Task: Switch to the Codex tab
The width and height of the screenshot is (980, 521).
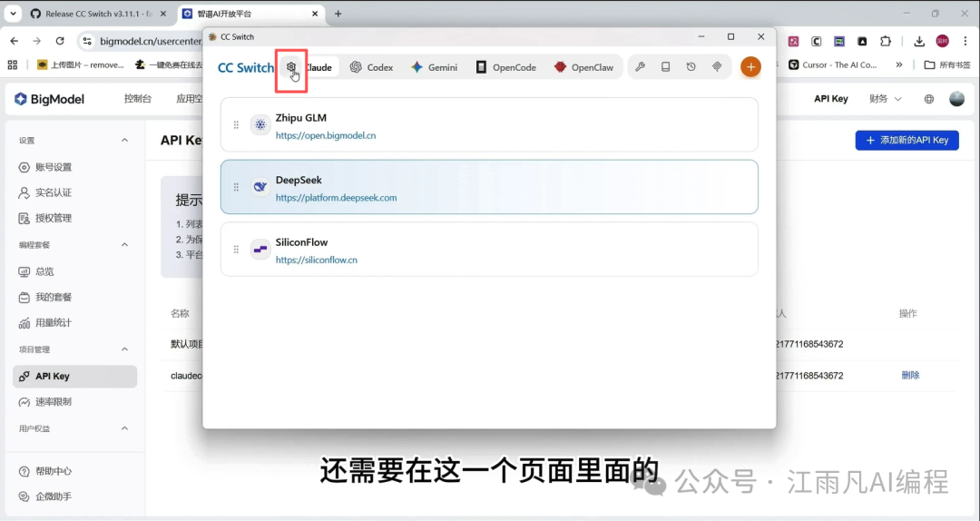Action: pos(371,67)
